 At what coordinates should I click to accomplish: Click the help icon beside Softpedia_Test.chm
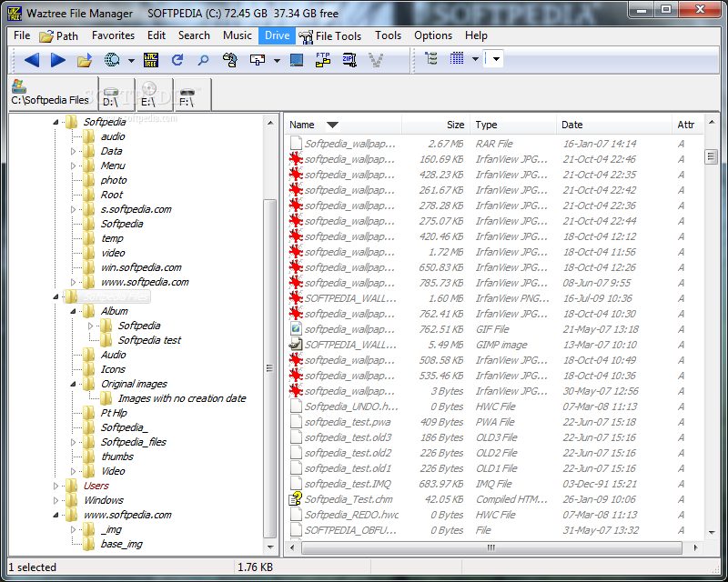[x=296, y=499]
